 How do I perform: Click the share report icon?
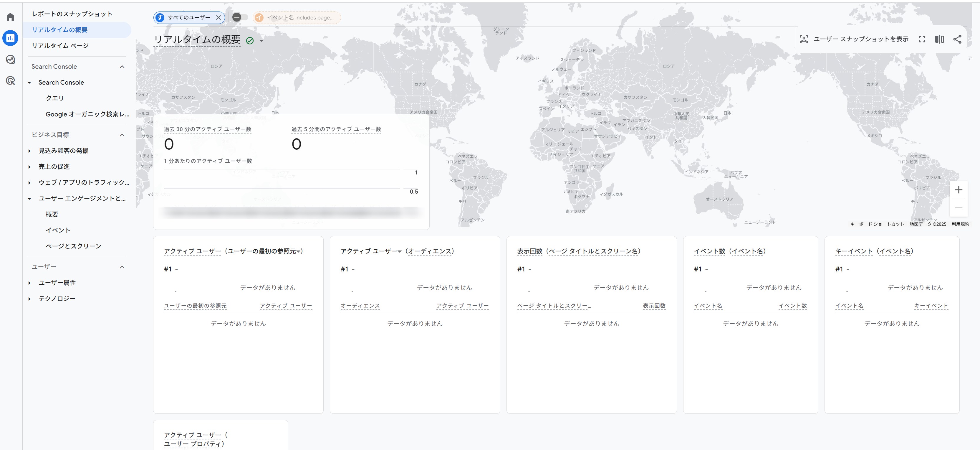coord(957,39)
